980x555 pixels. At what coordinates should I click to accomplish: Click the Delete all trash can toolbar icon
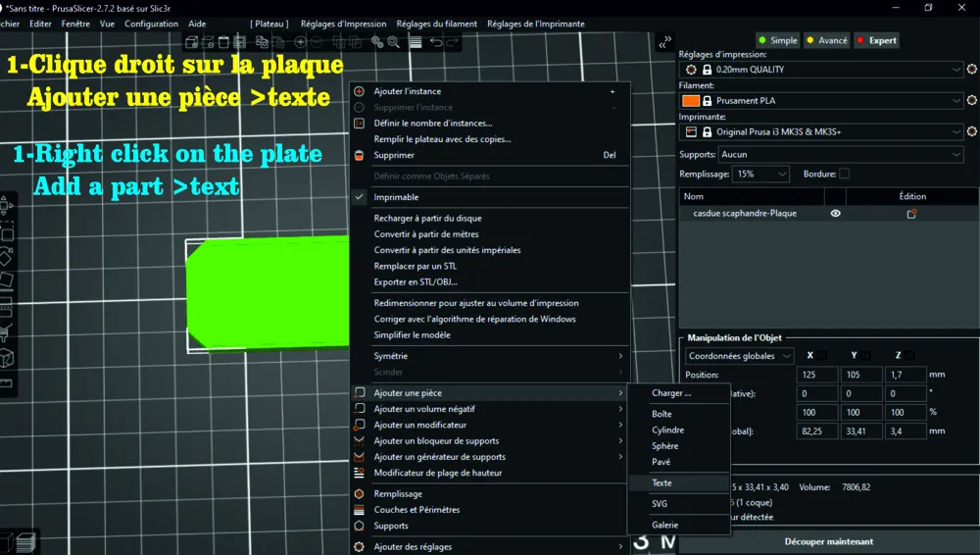223,42
